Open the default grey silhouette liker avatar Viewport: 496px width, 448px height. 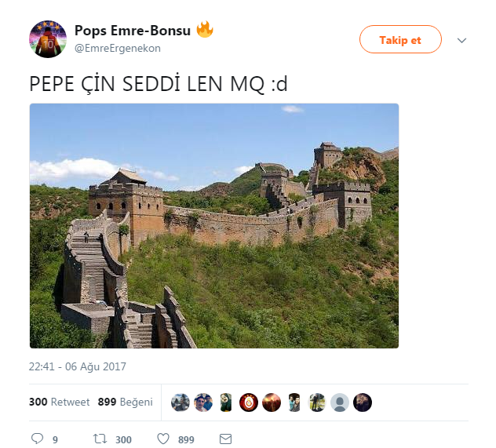click(340, 402)
